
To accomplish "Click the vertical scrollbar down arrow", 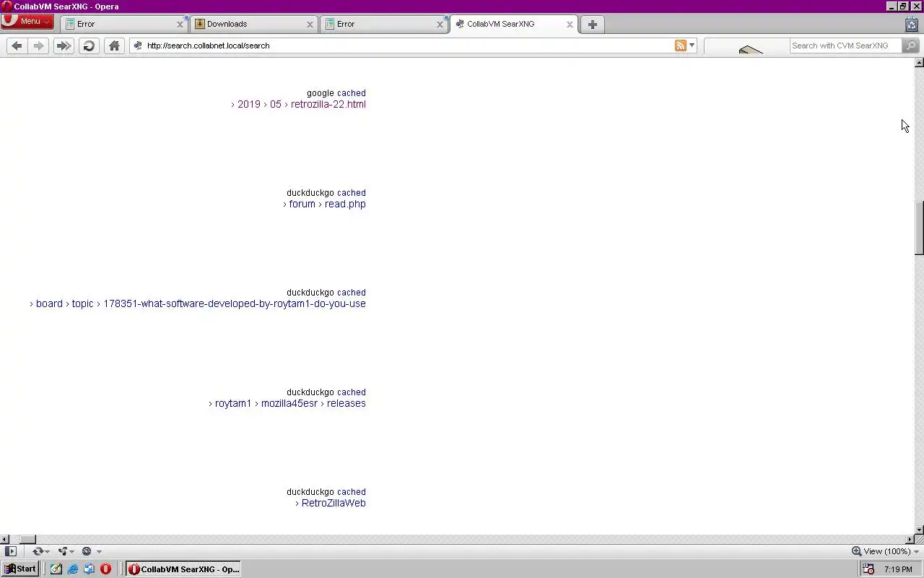I will [x=919, y=530].
